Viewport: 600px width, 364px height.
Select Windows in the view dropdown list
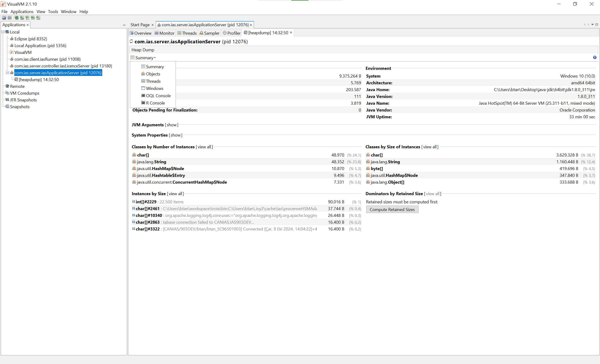153,88
